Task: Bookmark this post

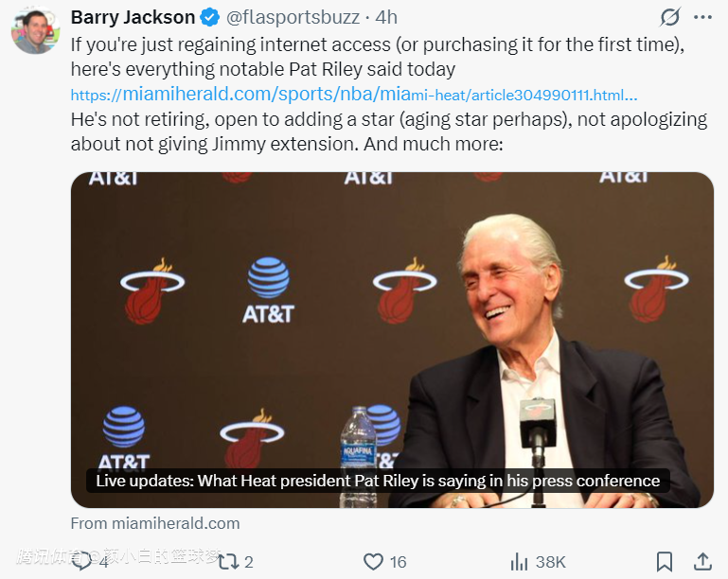Action: tap(665, 561)
